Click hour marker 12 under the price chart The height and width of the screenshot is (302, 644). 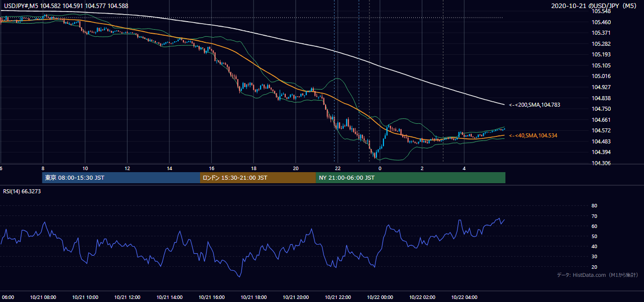pyautogui.click(x=127, y=168)
